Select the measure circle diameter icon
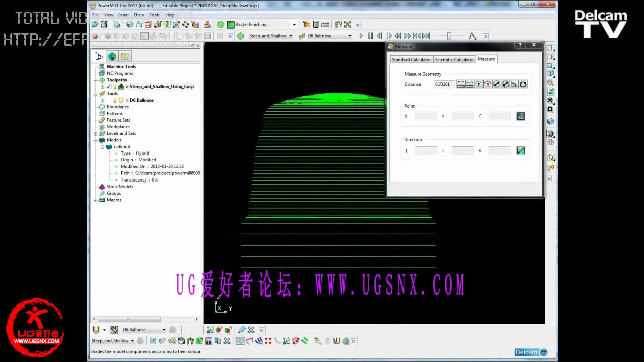This screenshot has width=644, height=362. 497,84
